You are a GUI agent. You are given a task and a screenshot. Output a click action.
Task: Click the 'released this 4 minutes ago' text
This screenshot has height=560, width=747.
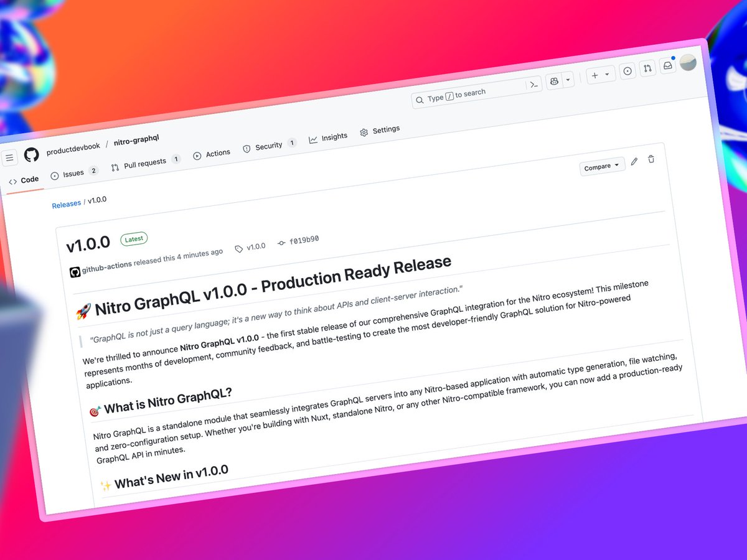(x=178, y=256)
